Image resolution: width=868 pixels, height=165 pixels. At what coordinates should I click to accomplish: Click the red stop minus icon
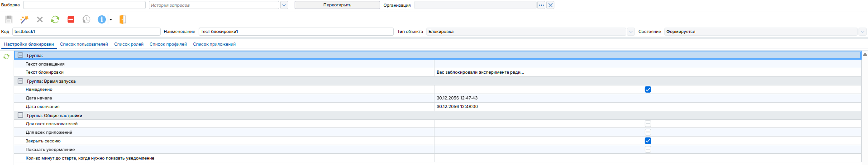pyautogui.click(x=71, y=19)
